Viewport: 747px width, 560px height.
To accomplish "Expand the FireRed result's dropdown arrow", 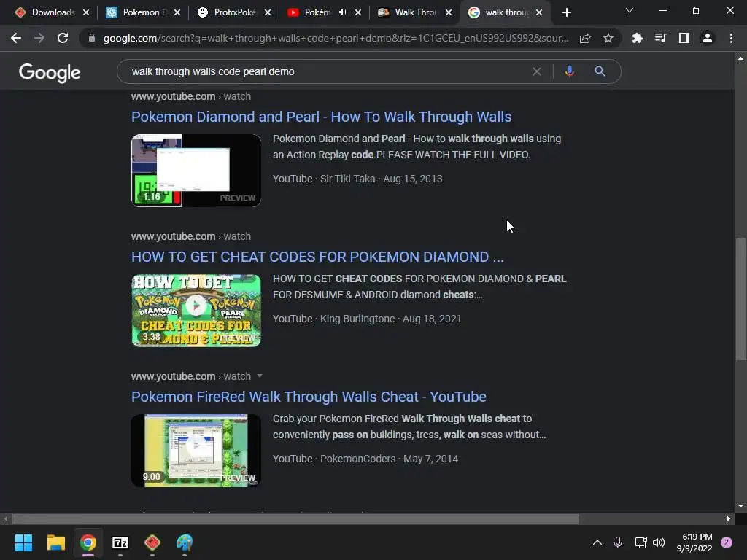I will point(260,376).
